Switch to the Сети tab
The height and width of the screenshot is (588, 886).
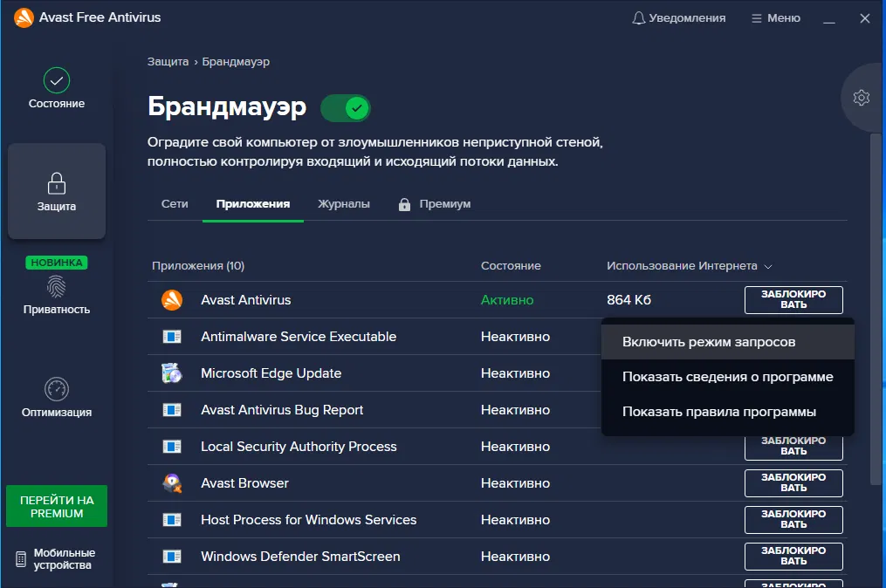pyautogui.click(x=175, y=203)
